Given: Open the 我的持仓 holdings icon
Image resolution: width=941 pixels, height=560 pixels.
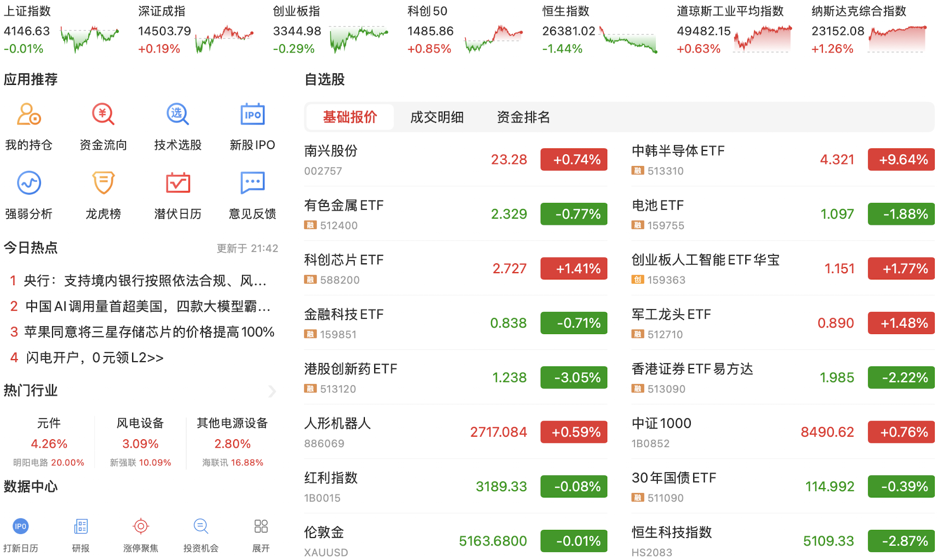Looking at the screenshot, I should click(x=29, y=114).
